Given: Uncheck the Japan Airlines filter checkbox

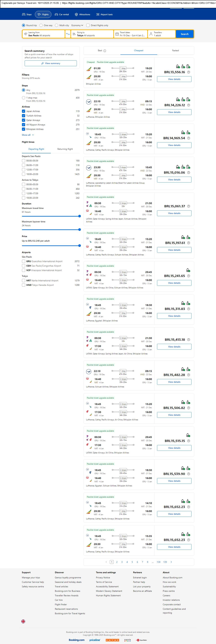Looking at the screenshot, I should 24,111.
